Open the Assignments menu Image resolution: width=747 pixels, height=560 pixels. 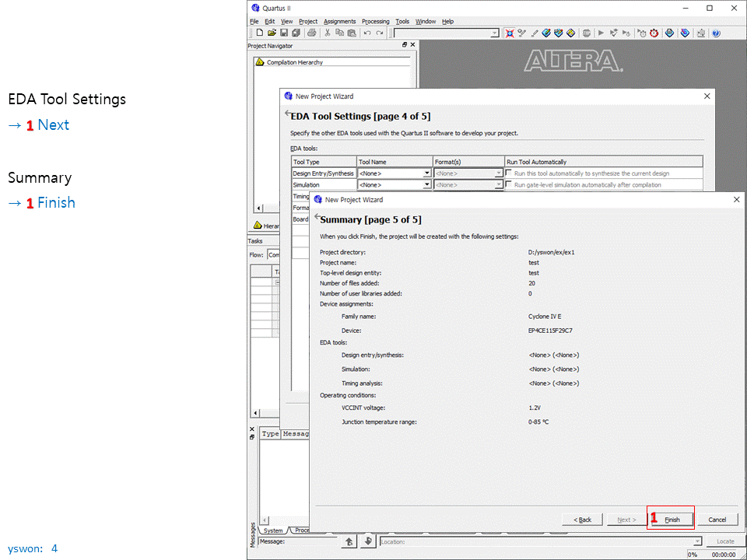click(x=340, y=22)
